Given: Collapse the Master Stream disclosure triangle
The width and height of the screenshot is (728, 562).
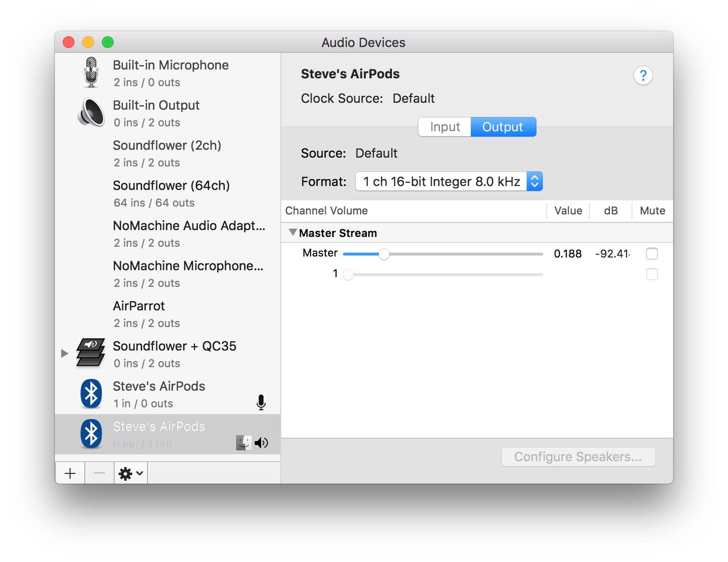Looking at the screenshot, I should coord(292,233).
